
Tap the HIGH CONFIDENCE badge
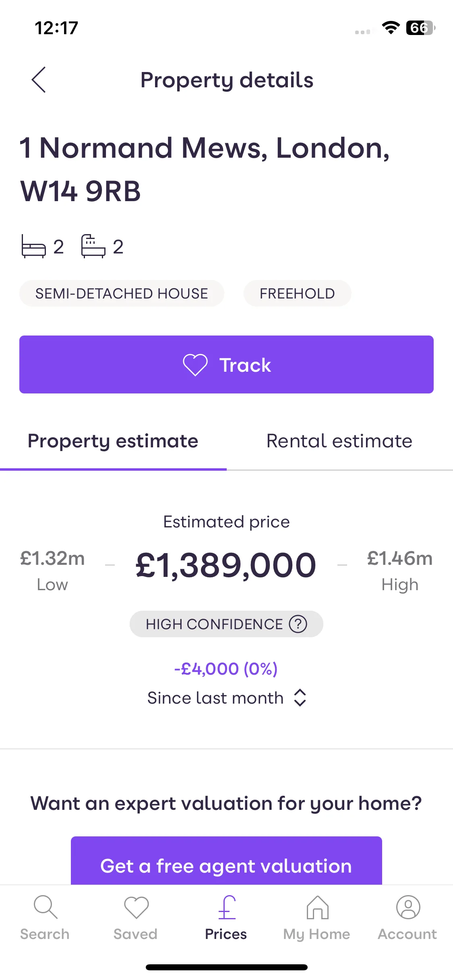(226, 624)
